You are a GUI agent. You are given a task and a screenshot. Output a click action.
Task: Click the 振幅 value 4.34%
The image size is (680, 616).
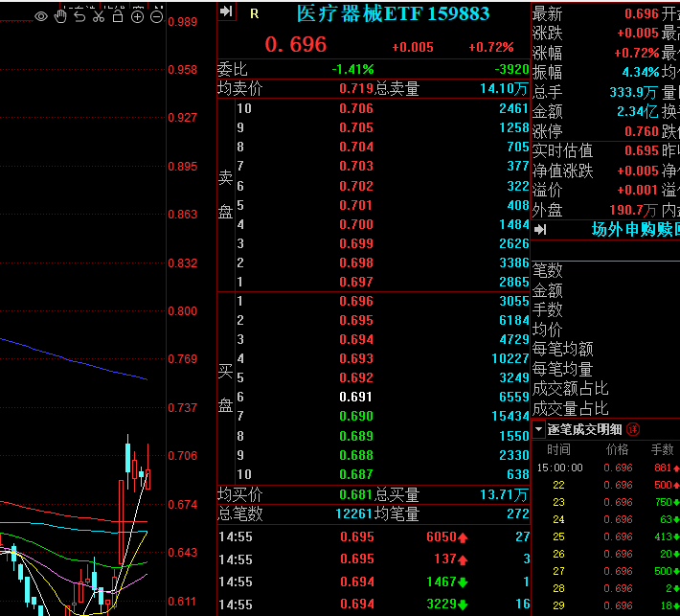pos(641,72)
